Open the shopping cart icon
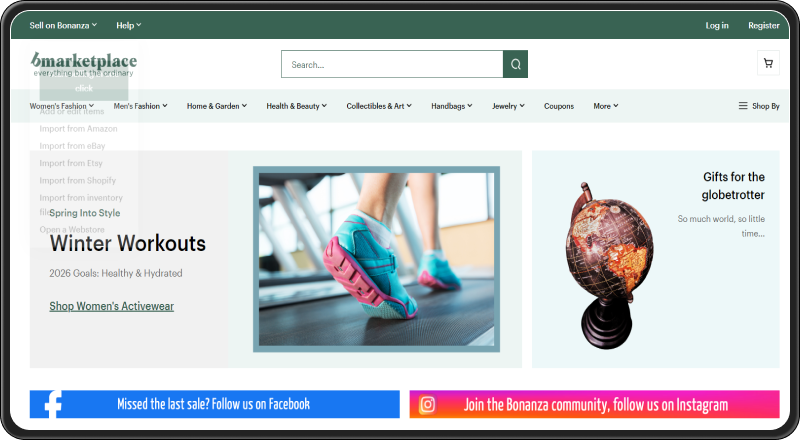Viewport: 800px width, 440px height. point(768,63)
